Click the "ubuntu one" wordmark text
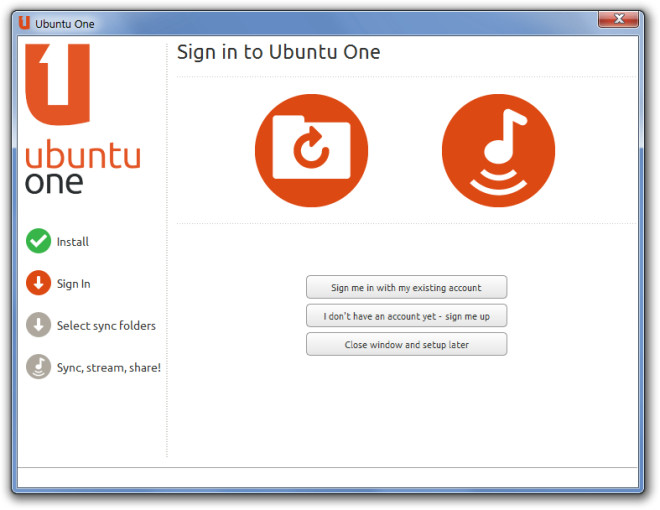Viewport: 660px width, 510px height. click(82, 167)
